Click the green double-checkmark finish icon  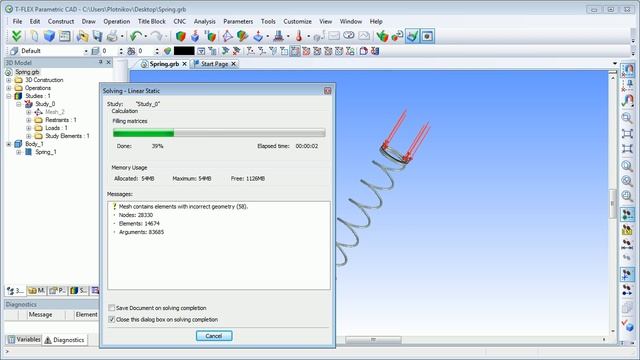click(x=16, y=36)
